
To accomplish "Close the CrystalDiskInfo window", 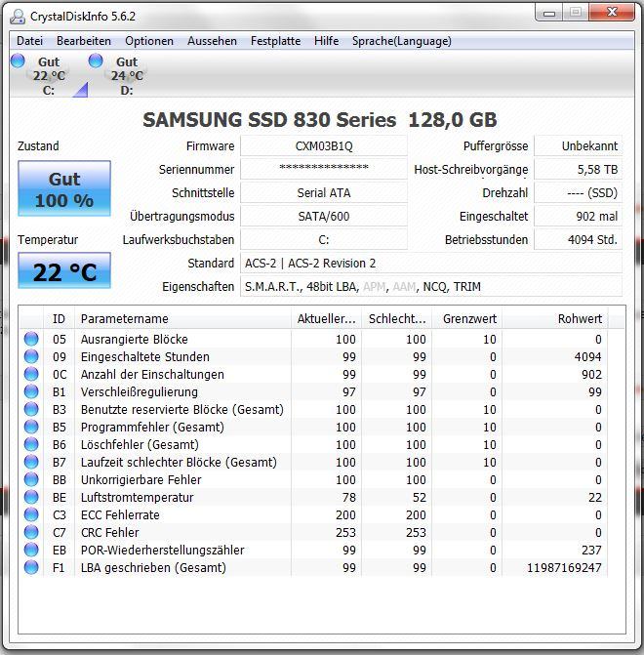I will pos(612,13).
